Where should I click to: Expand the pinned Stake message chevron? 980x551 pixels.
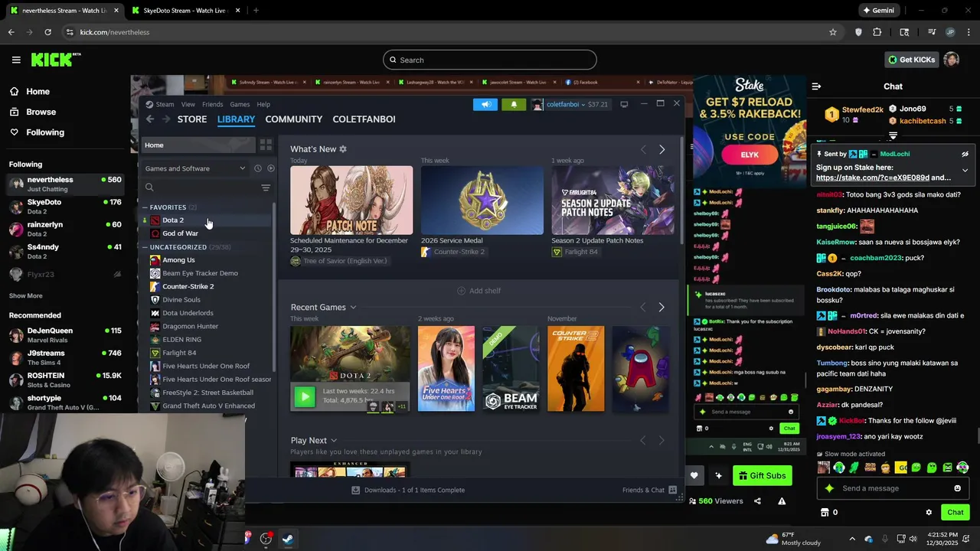pyautogui.click(x=965, y=171)
